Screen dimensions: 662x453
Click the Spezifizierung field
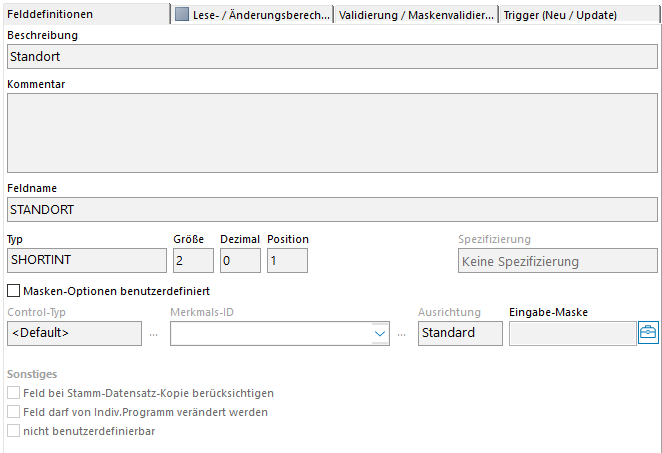pos(555,261)
